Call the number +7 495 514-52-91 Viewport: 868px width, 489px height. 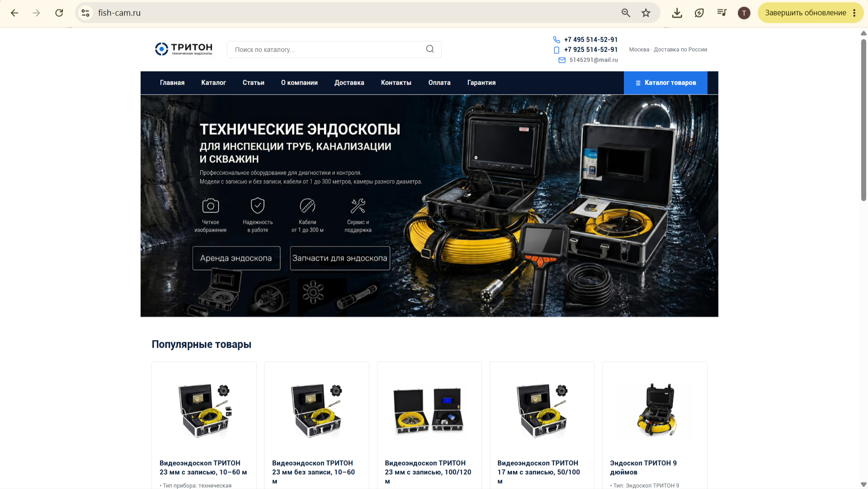(590, 40)
